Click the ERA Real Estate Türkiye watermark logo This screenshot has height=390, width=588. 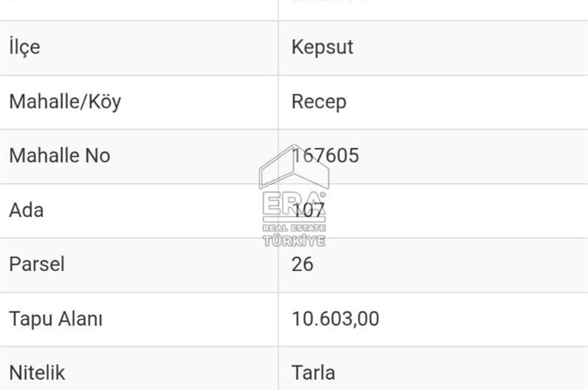click(294, 196)
